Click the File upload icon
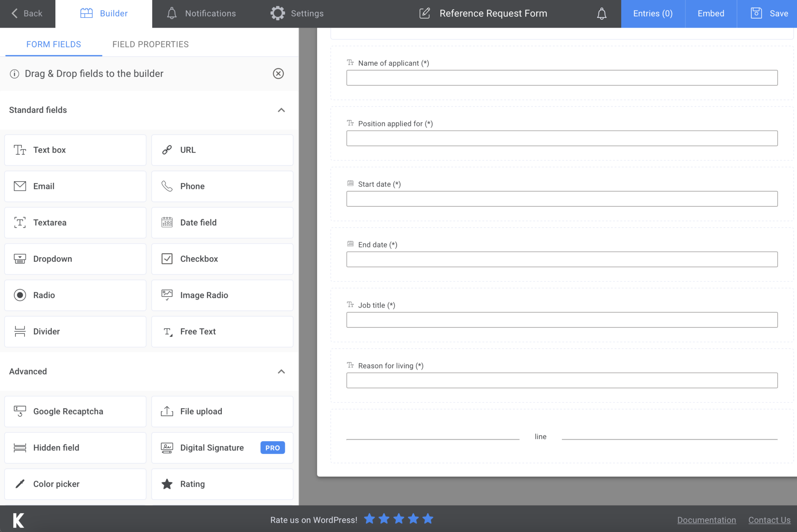 coord(167,411)
